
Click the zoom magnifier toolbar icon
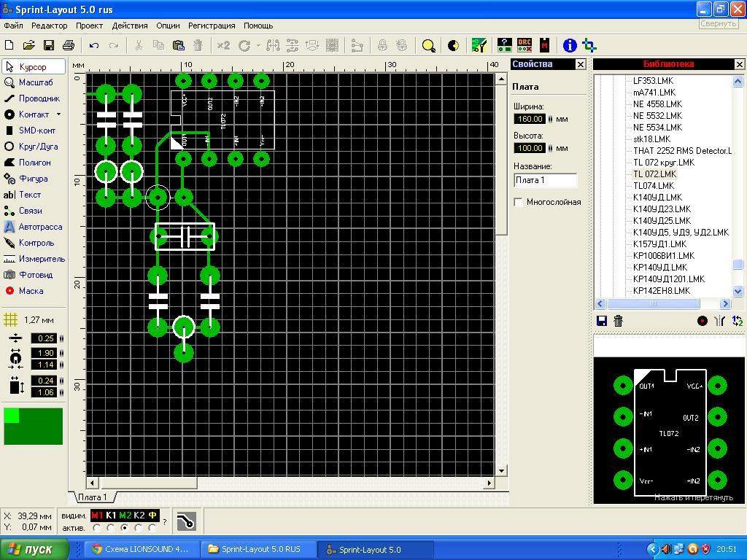(x=428, y=46)
